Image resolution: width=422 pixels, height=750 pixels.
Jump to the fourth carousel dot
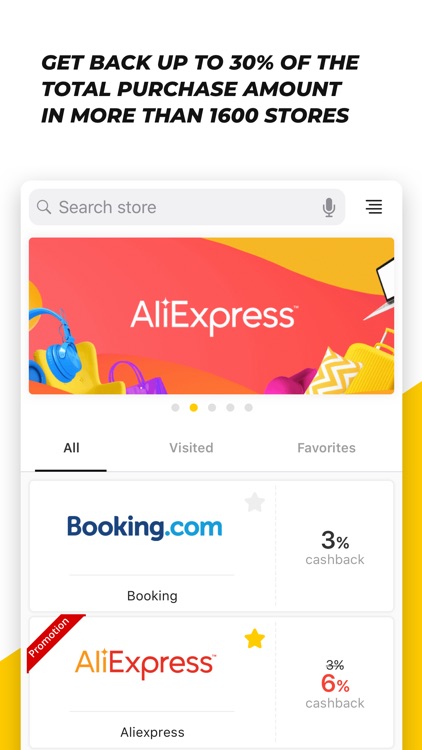tap(230, 408)
